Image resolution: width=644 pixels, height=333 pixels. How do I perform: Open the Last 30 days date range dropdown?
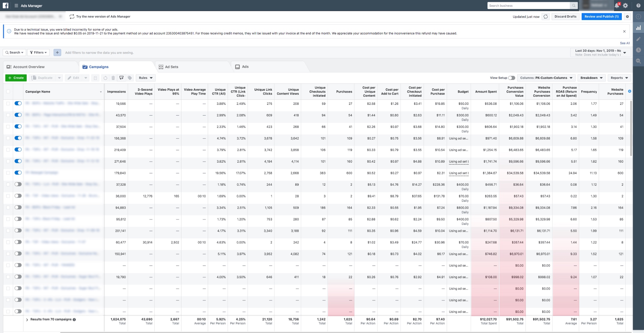(601, 53)
